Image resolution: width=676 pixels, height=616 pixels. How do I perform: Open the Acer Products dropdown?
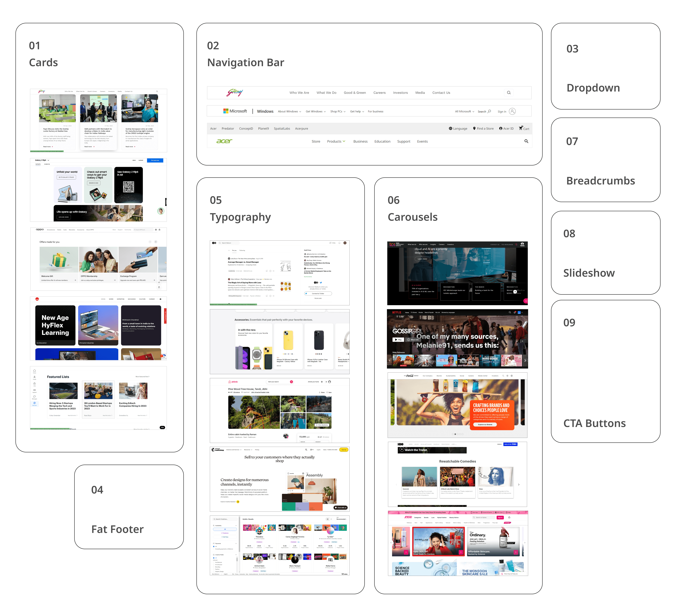[x=336, y=142]
